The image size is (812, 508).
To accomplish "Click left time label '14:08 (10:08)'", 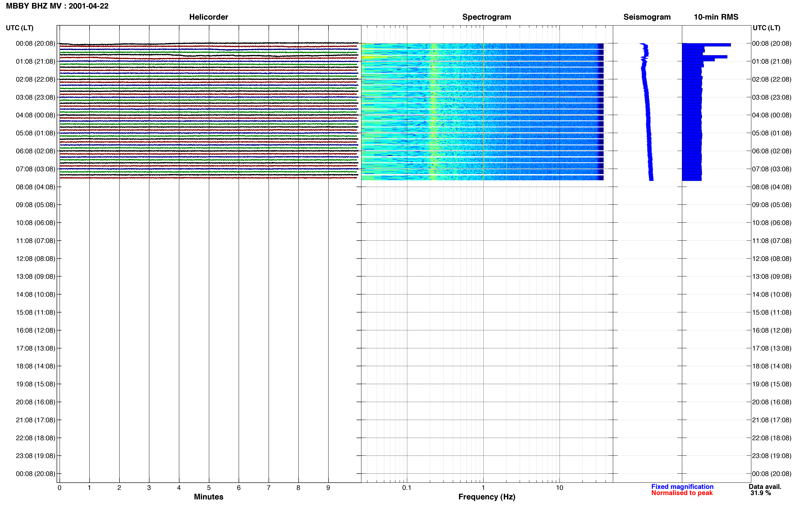I will pos(35,294).
